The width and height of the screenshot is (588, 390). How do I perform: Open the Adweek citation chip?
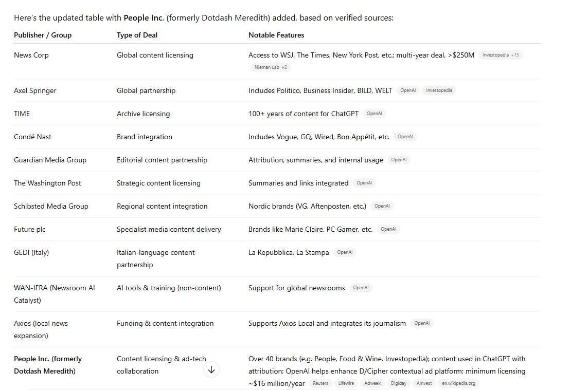tap(372, 383)
